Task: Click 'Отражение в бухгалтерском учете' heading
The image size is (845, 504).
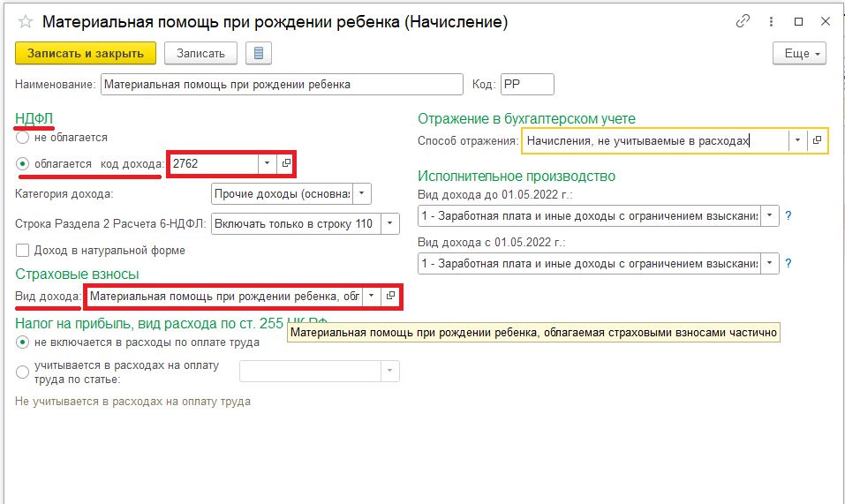Action: pyautogui.click(x=526, y=118)
